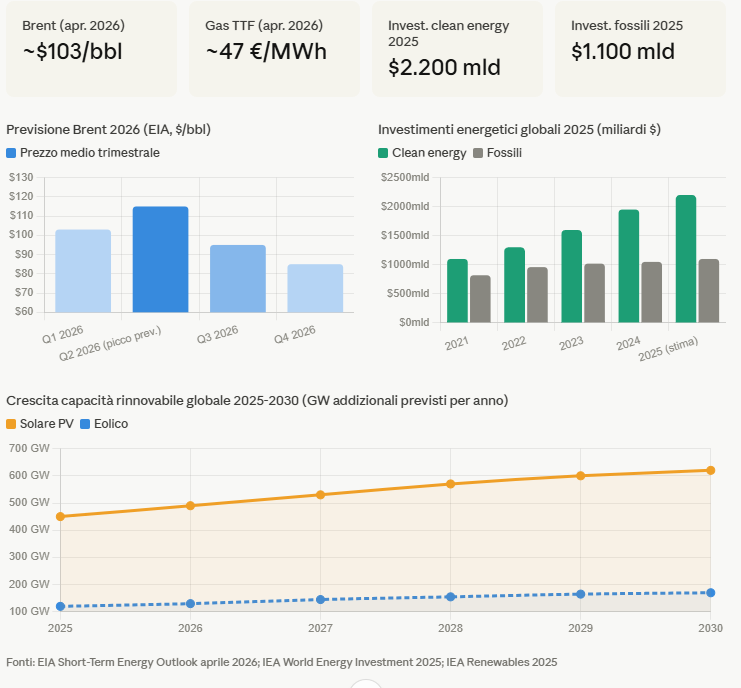
Task: Select the Invest. fossili 2025 card
Action: 639,49
